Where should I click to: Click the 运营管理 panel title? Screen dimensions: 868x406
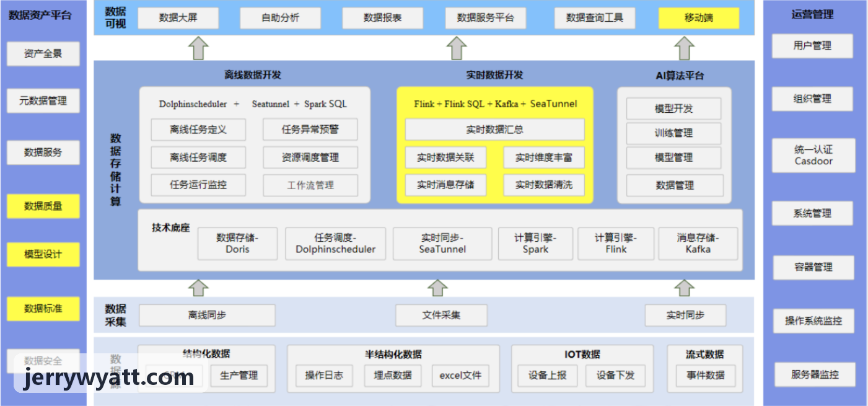(x=813, y=15)
